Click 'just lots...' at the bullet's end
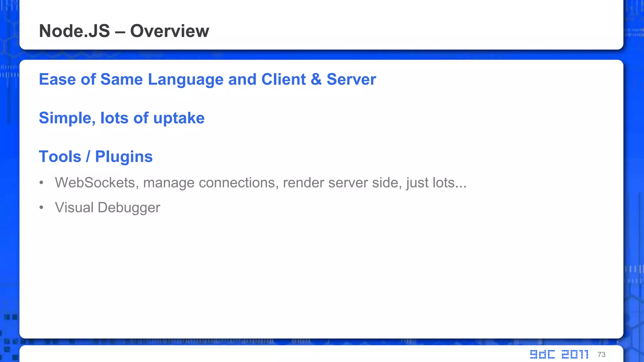Screen dimensions: 644x362 pyautogui.click(x=436, y=183)
